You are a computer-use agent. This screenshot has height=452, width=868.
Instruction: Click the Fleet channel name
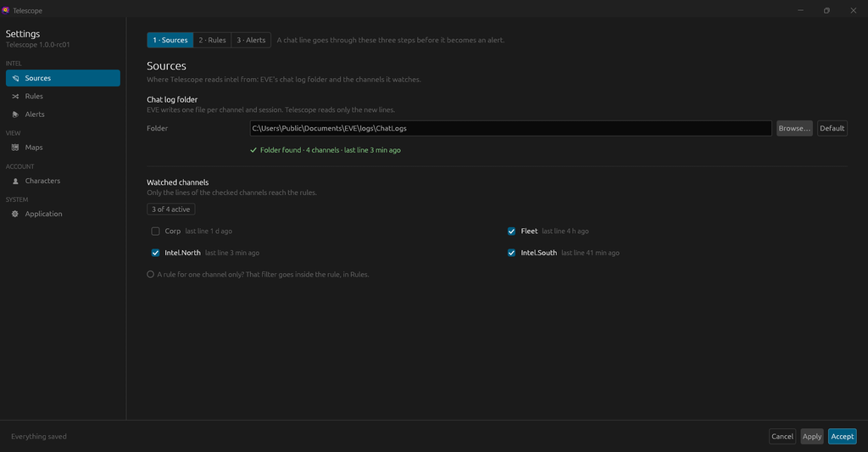529,231
